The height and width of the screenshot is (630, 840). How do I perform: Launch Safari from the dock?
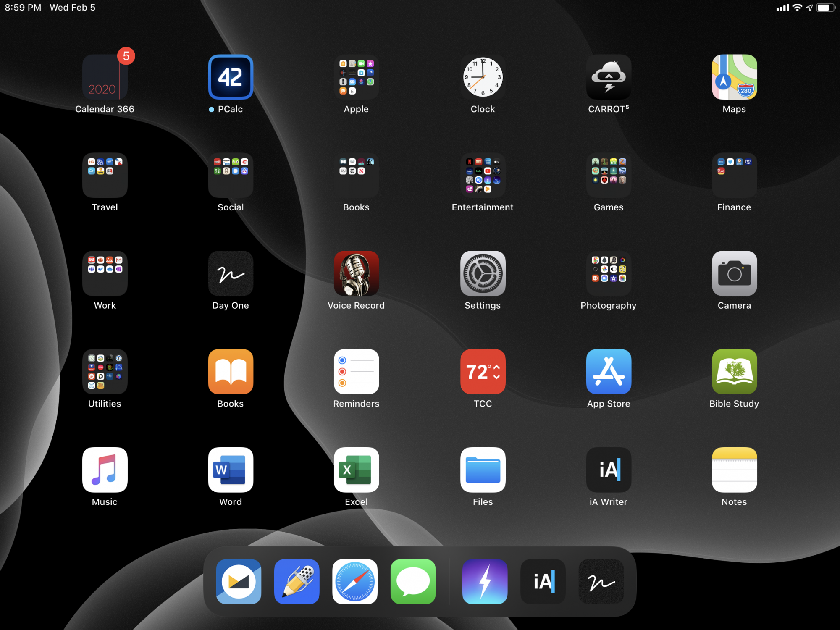pos(355,582)
